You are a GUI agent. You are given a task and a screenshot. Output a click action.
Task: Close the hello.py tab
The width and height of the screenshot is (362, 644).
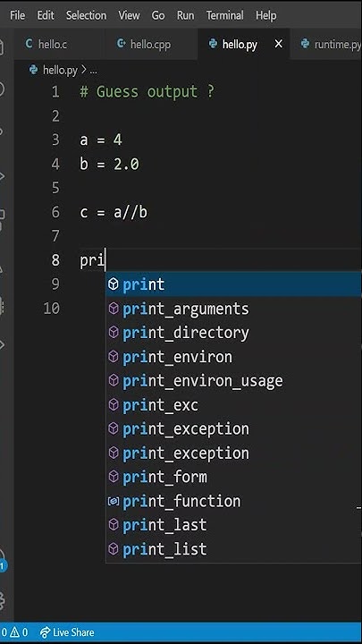[279, 44]
